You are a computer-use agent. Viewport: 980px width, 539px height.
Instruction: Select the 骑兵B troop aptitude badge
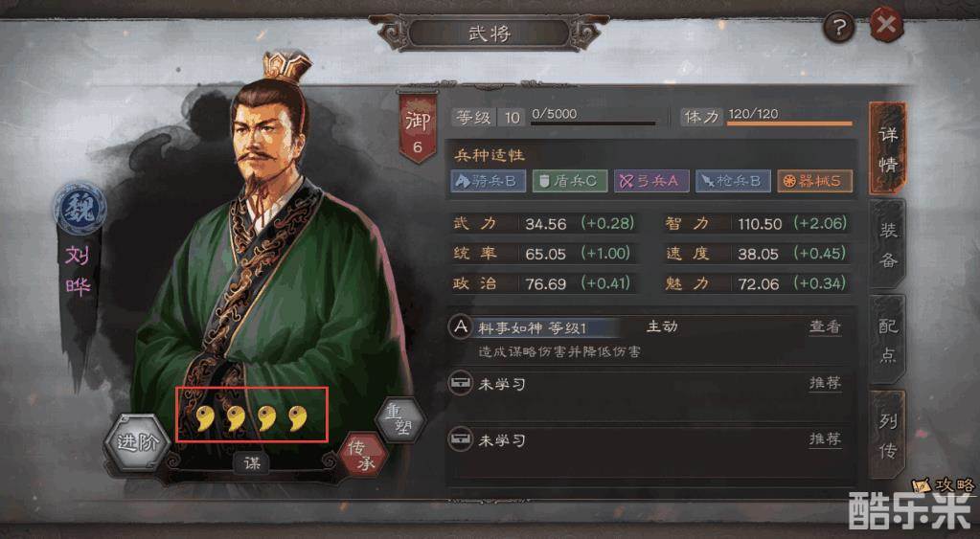(489, 181)
